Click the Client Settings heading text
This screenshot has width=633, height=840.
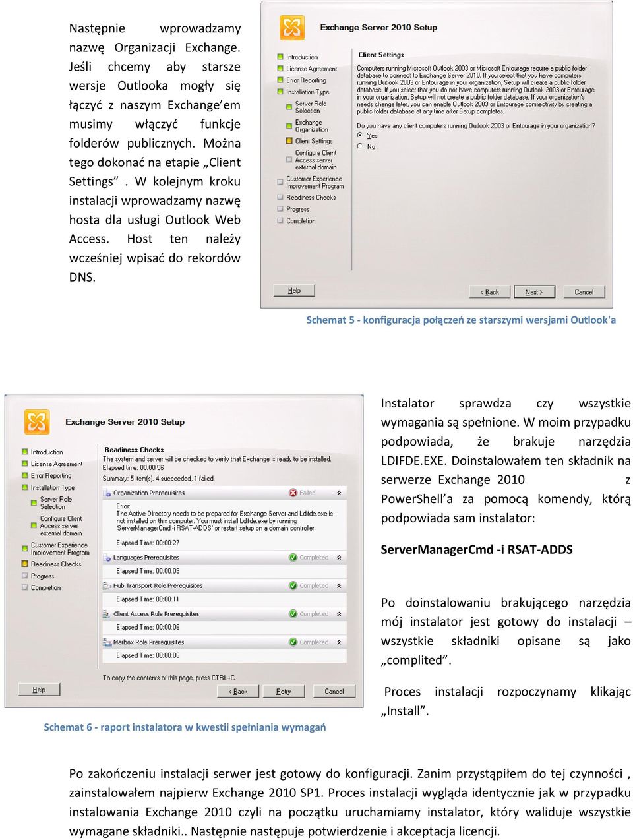[x=381, y=55]
